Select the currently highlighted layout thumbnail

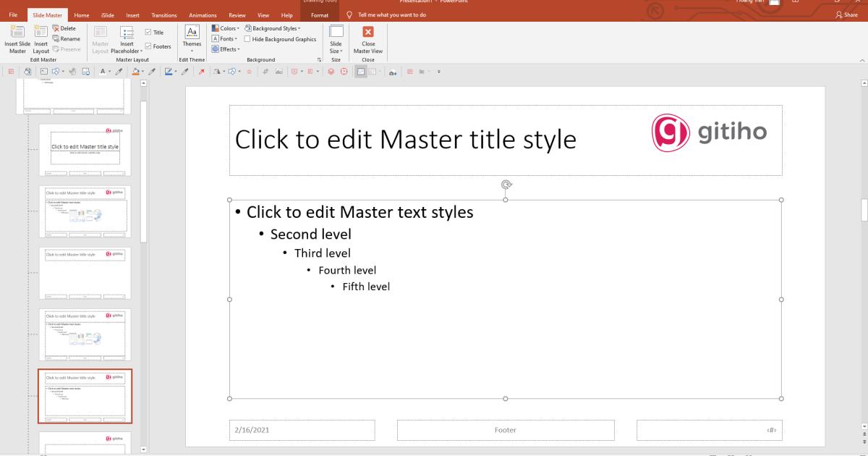[85, 396]
